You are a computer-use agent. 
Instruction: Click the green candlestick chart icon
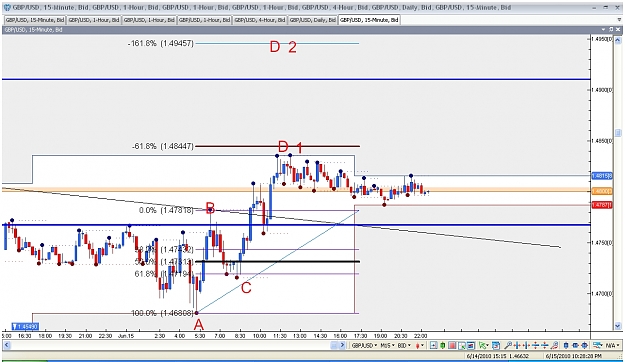tap(442, 345)
